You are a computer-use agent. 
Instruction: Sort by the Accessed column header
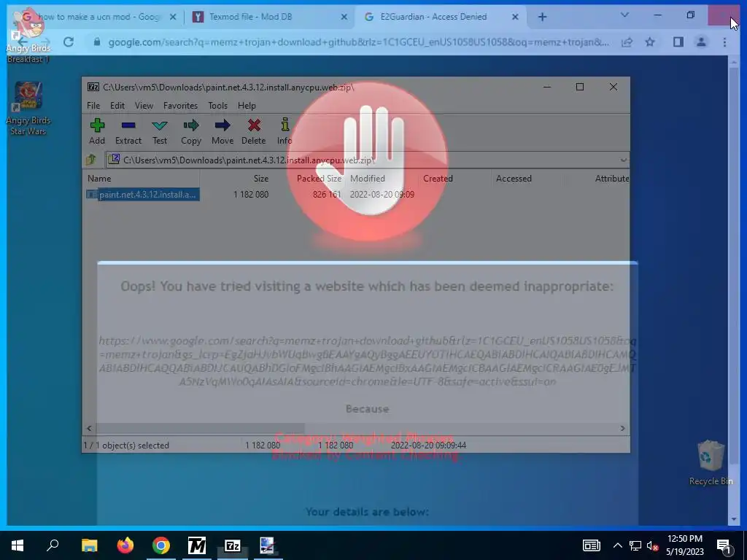[514, 179]
